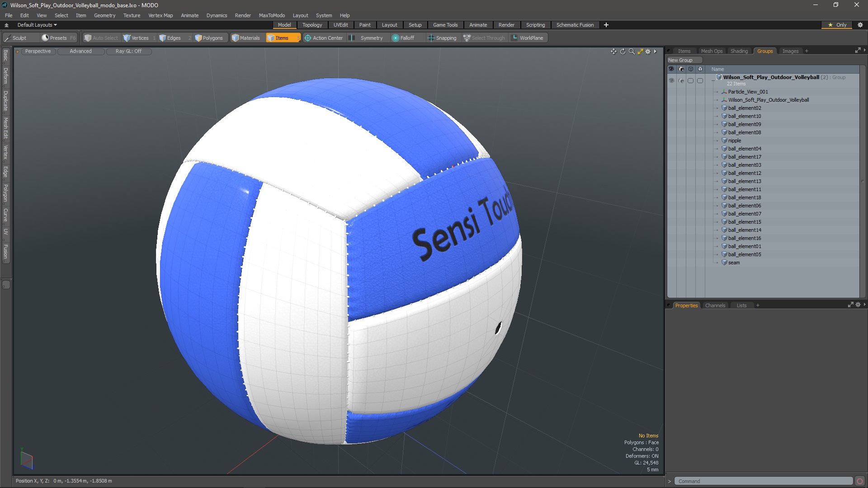
Task: Open the Perspective view type dropdown
Action: coord(38,52)
